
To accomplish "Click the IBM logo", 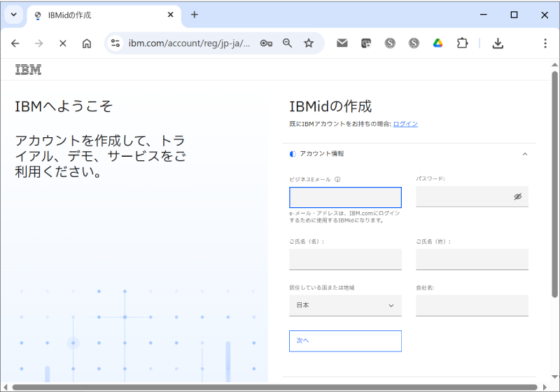I will tap(28, 69).
